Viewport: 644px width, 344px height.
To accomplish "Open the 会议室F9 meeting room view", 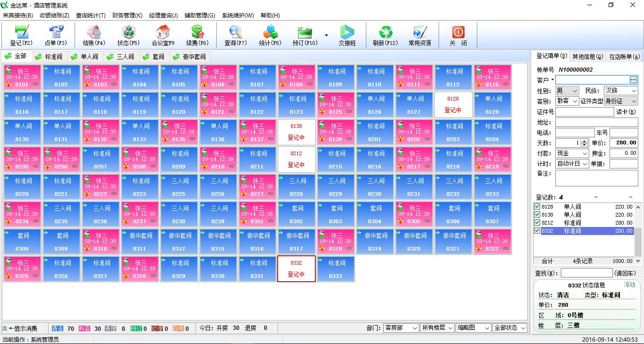I will click(163, 35).
